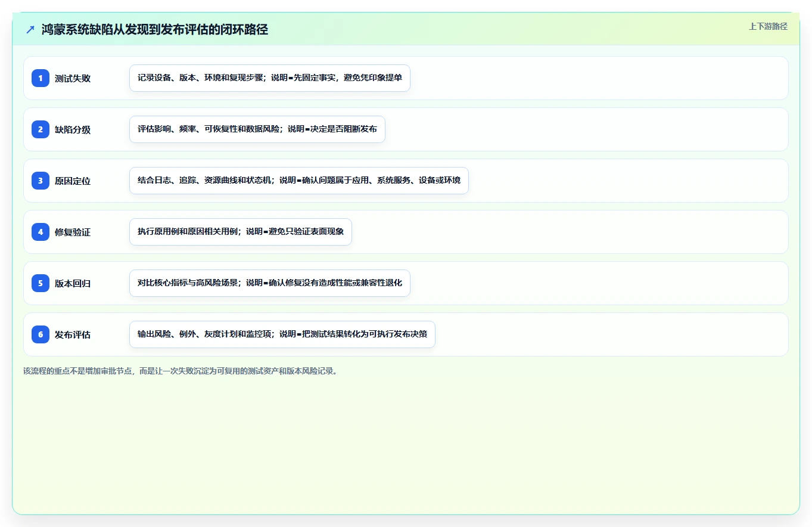Click the arrow icon beside the title

30,30
